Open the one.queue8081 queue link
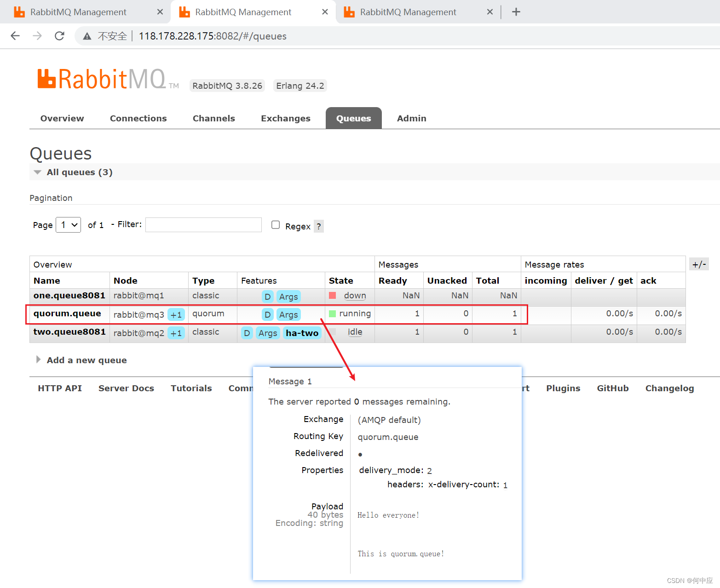Screen dimensions: 720x588 69,295
